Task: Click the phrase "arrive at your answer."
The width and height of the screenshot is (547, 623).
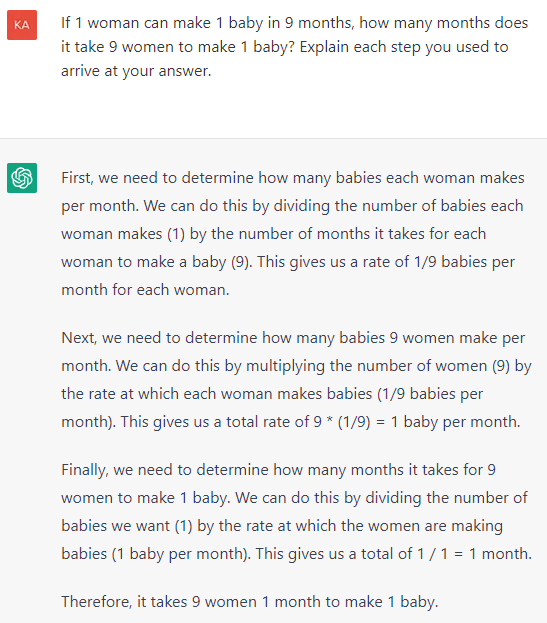Action: tap(136, 71)
